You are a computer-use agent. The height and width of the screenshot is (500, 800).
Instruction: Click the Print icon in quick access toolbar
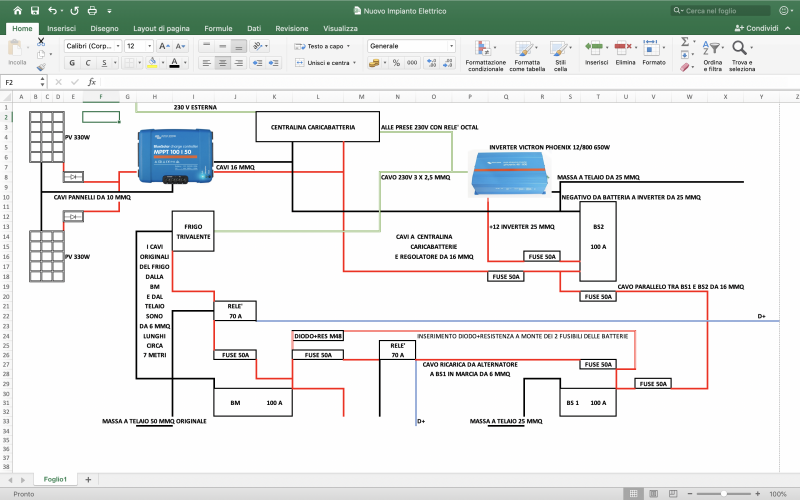pyautogui.click(x=93, y=10)
